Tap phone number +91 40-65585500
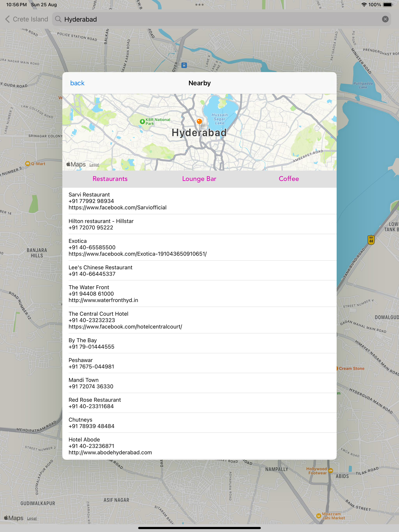Screen dimensions: 399x532 point(92,248)
